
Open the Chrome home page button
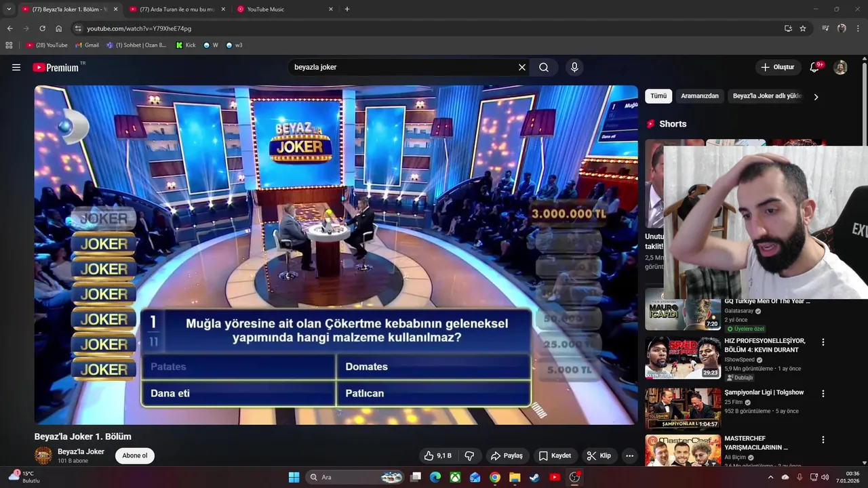(x=58, y=28)
